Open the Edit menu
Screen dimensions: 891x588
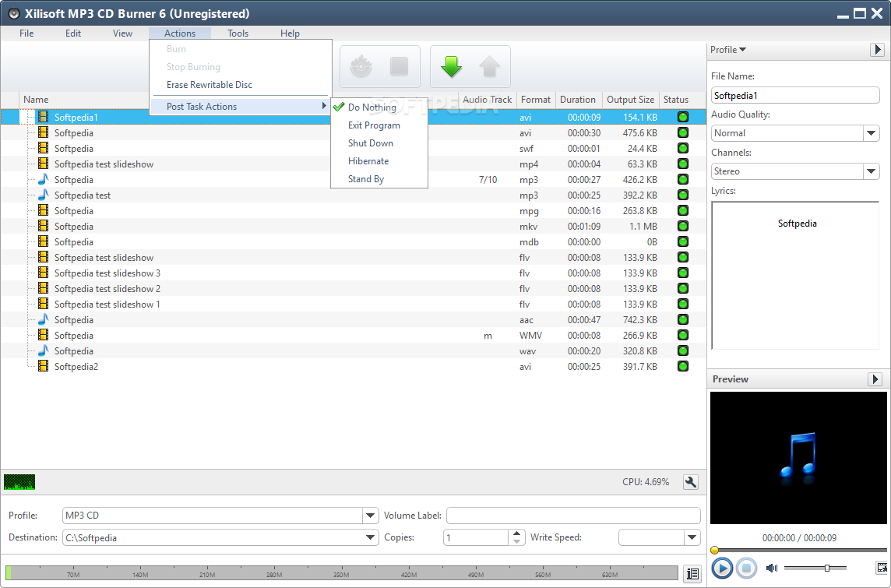point(73,33)
